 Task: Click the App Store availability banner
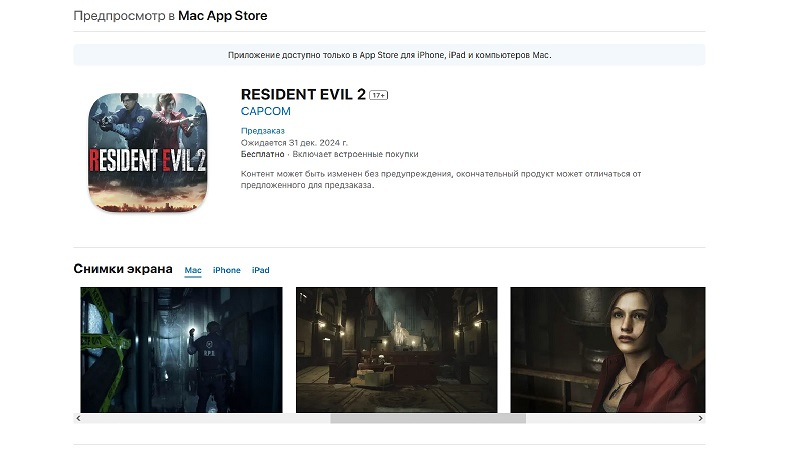tap(389, 55)
